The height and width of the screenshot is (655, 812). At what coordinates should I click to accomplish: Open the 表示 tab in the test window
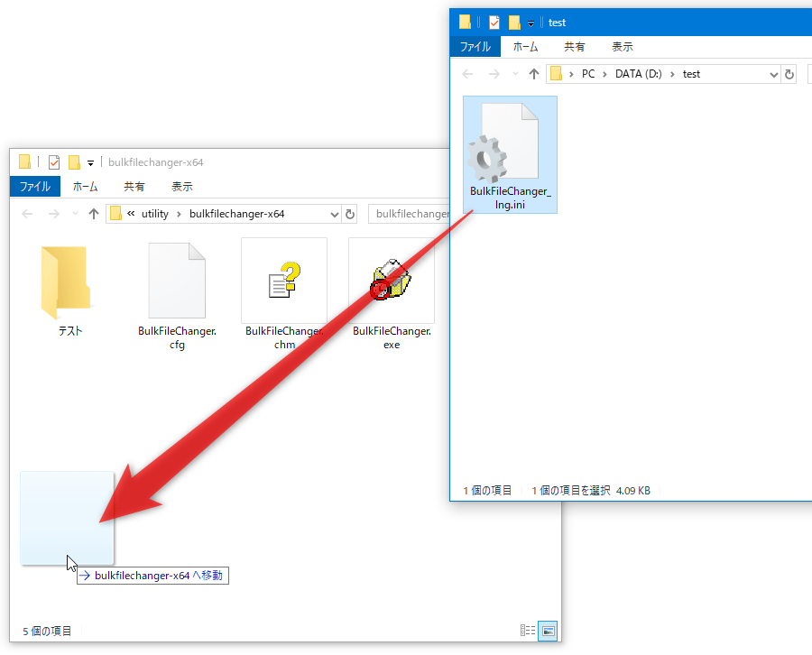pos(622,47)
